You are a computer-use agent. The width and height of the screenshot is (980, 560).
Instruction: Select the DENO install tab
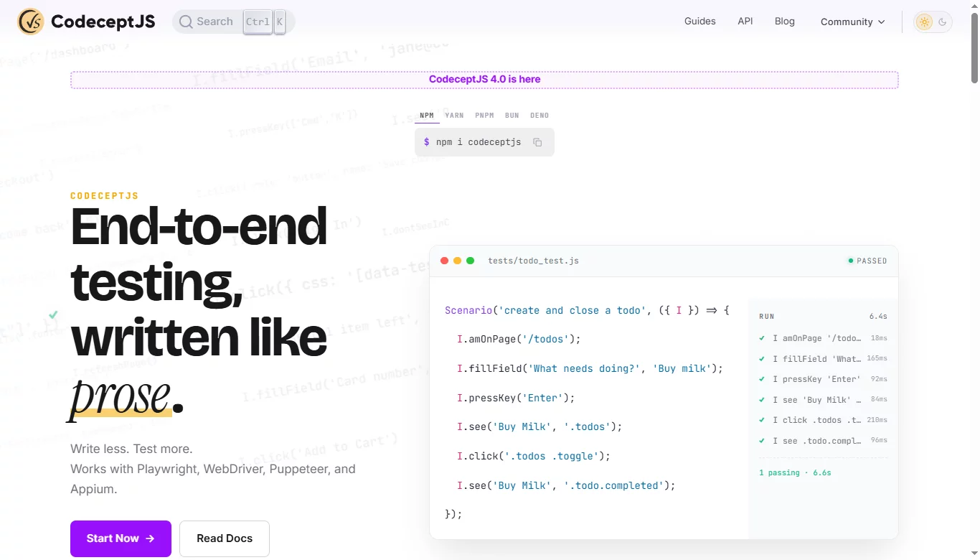(x=540, y=116)
